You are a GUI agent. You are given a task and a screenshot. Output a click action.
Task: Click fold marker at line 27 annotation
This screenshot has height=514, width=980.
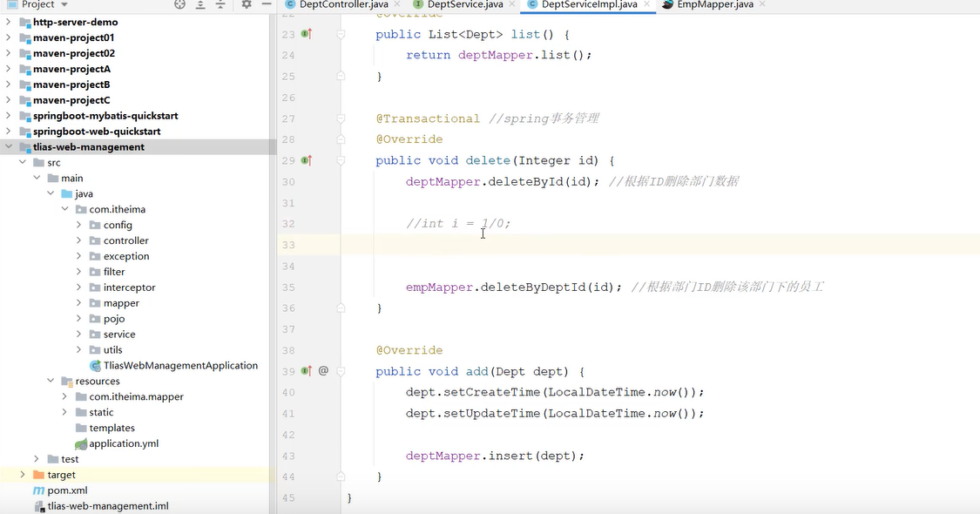(341, 118)
